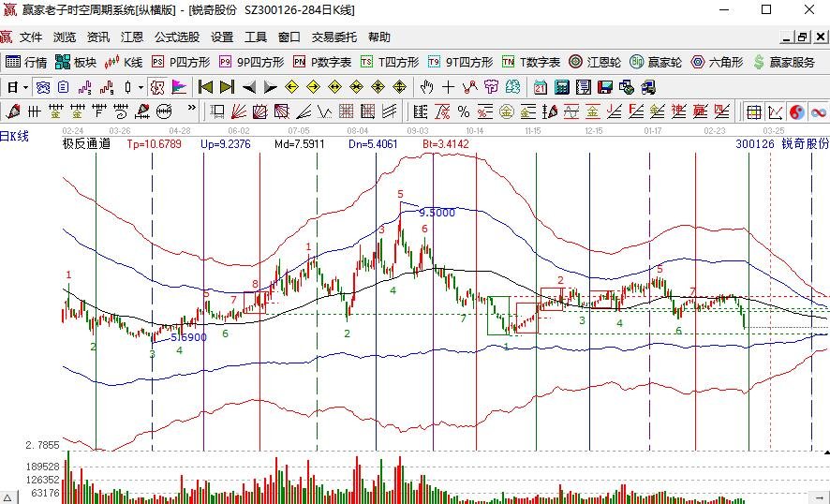Expand hidden toolbar items with the chevron

[192, 108]
